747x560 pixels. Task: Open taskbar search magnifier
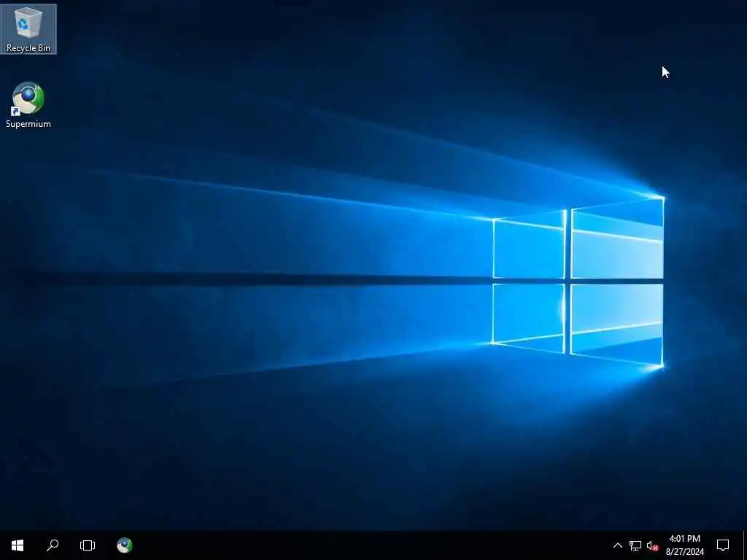tap(53, 545)
